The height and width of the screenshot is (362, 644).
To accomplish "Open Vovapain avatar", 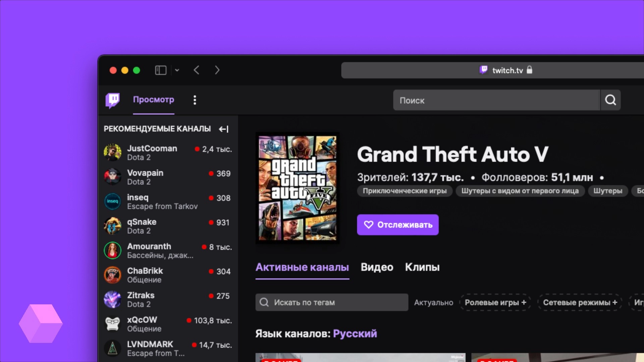I will click(112, 177).
